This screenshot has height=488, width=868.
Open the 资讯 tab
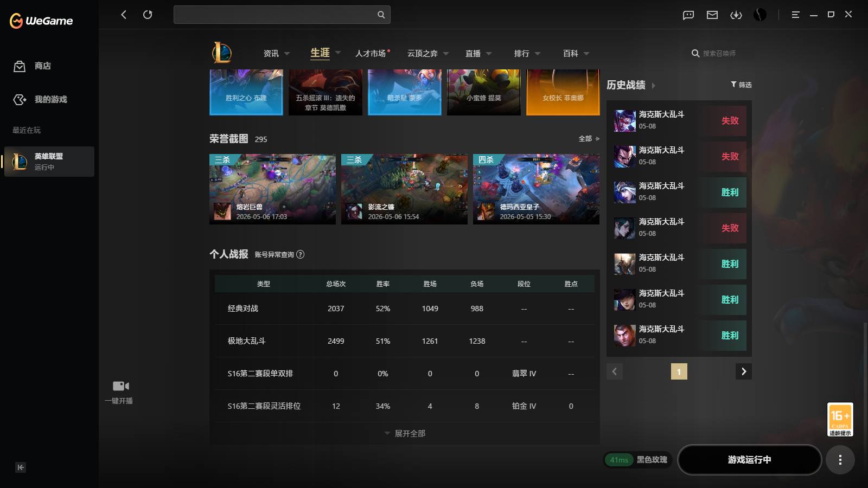(x=271, y=53)
